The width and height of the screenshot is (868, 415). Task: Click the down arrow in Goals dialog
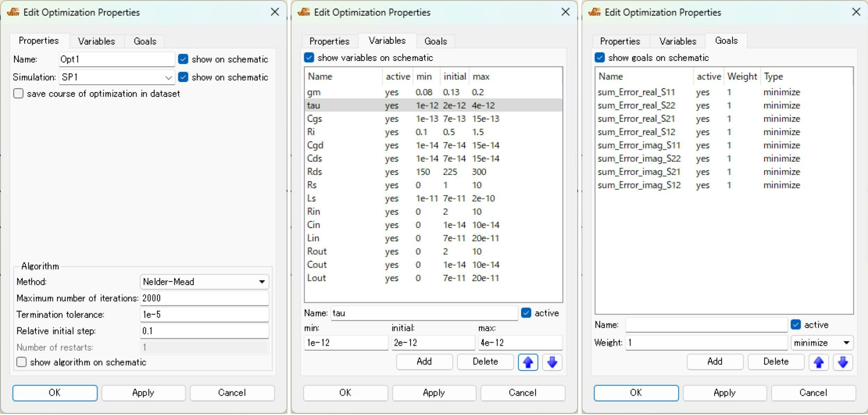842,362
